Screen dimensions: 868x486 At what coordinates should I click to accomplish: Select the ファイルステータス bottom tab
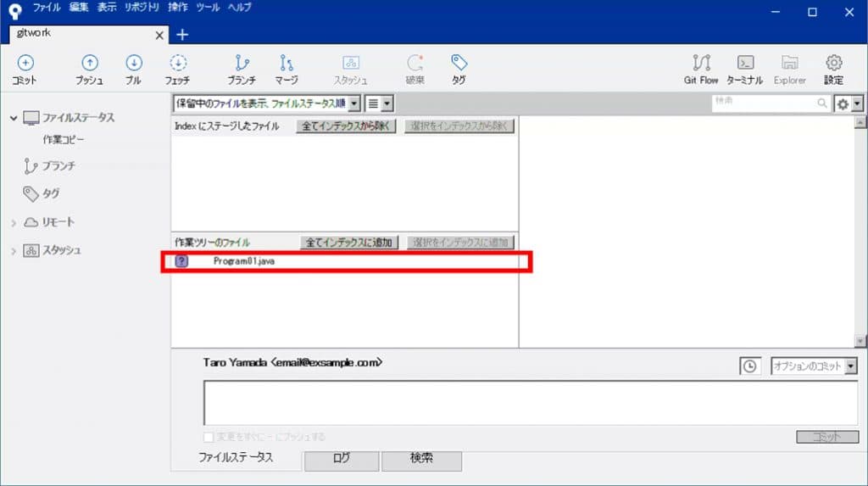click(x=236, y=458)
